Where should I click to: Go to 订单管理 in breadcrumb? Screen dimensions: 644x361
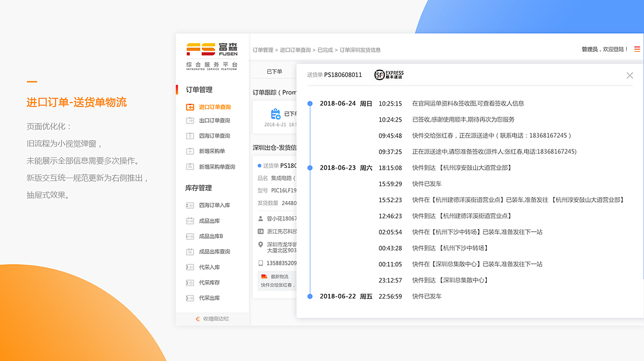point(263,50)
